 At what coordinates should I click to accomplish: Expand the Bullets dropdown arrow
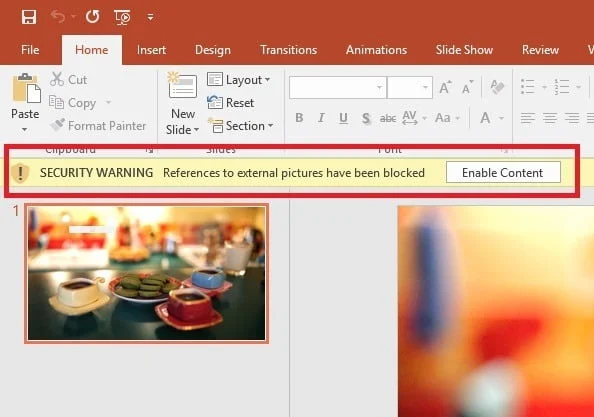point(544,87)
